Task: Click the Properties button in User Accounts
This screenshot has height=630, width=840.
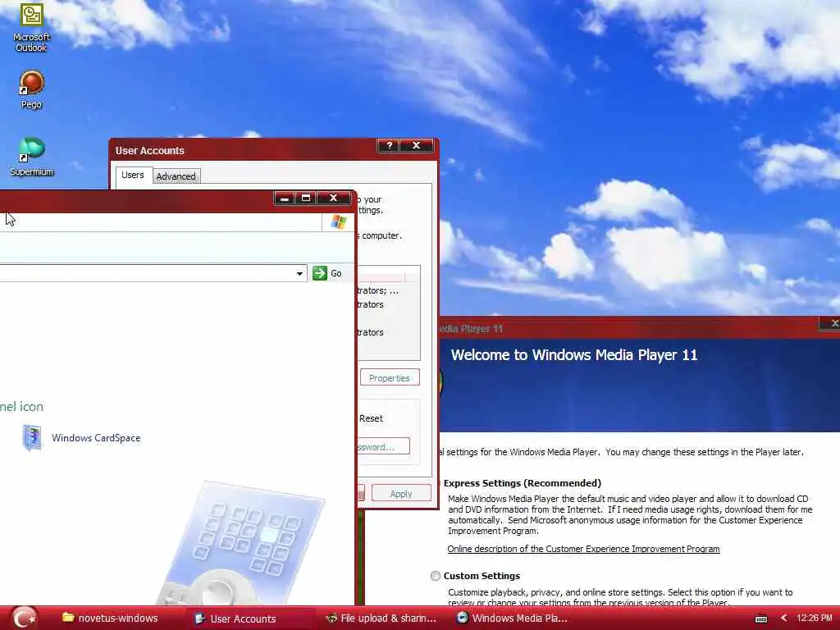Action: click(x=390, y=377)
